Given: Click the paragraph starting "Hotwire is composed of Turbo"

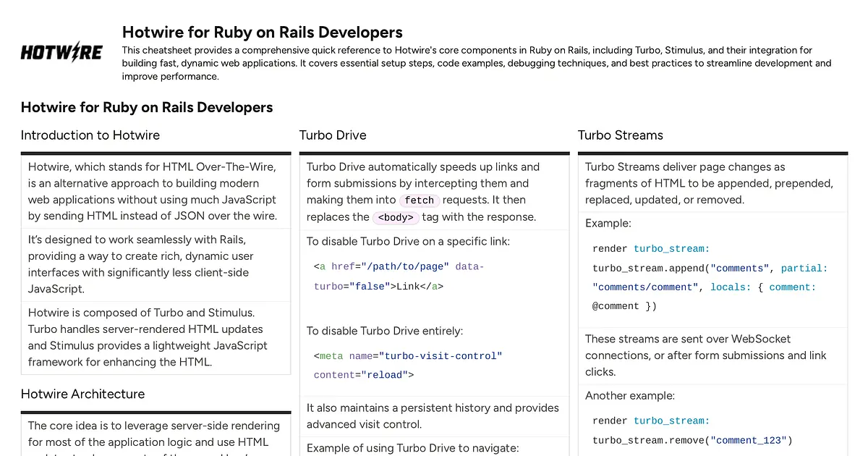Looking at the screenshot, I should [148, 337].
